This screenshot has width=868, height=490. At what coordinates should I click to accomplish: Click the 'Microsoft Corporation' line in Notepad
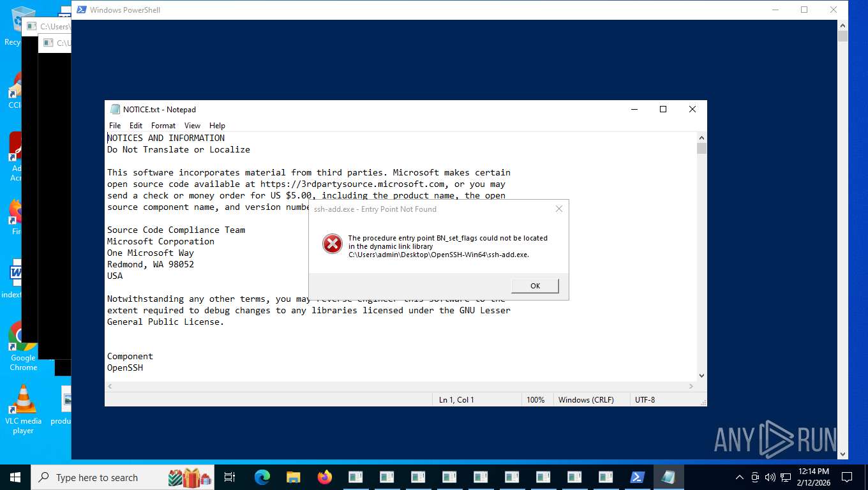[161, 241]
